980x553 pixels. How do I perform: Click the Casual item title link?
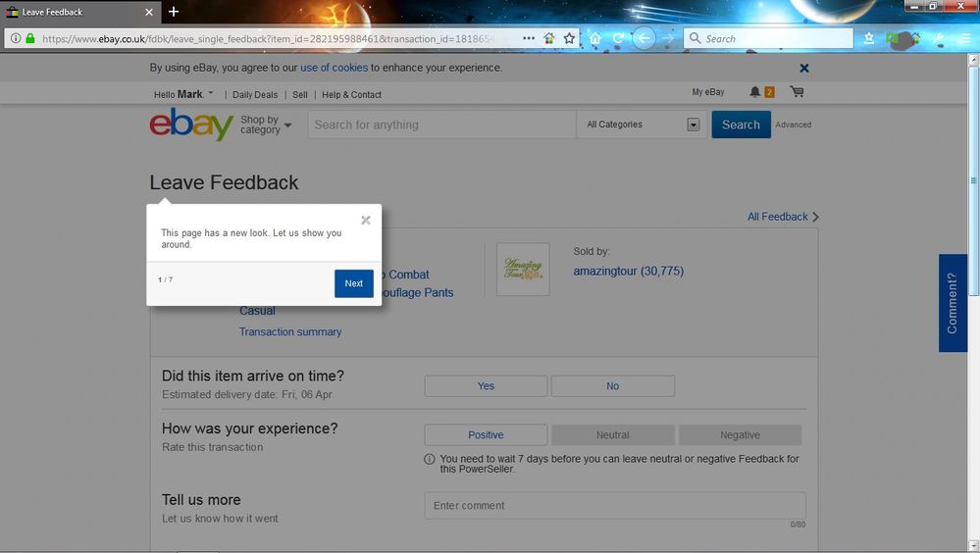[x=257, y=311]
